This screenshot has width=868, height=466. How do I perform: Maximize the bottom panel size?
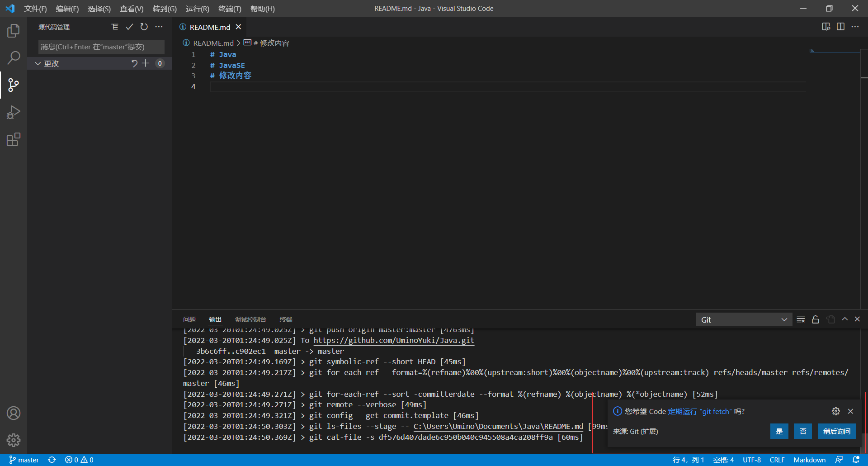pos(844,319)
